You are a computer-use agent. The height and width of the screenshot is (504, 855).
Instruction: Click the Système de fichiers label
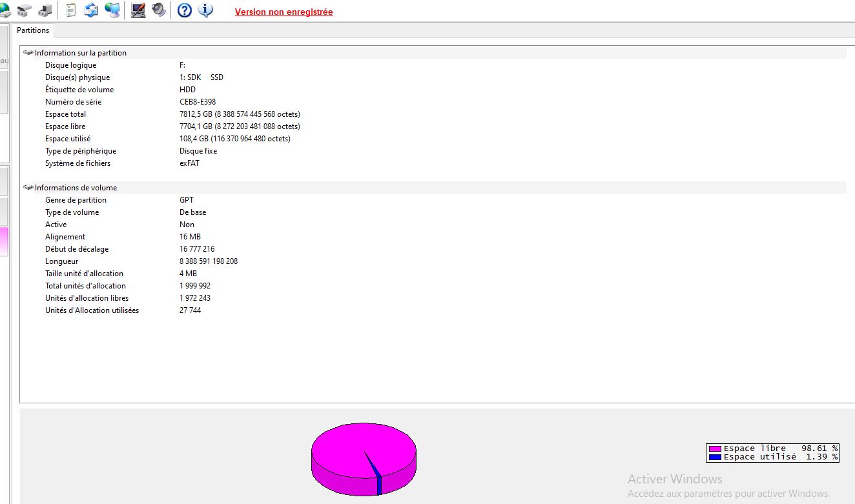[77, 163]
